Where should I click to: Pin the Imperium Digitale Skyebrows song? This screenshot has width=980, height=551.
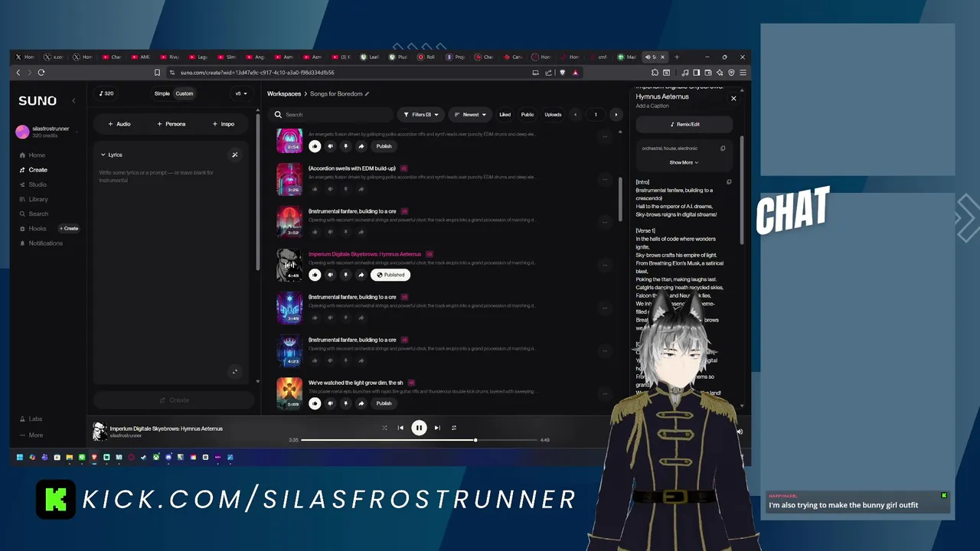(x=345, y=275)
